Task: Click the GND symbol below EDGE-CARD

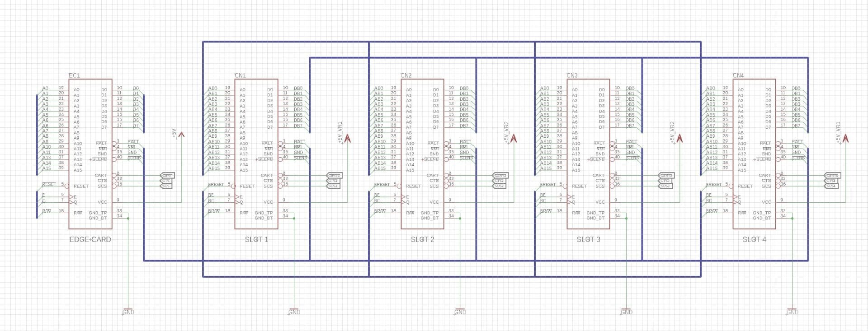Action: click(128, 312)
